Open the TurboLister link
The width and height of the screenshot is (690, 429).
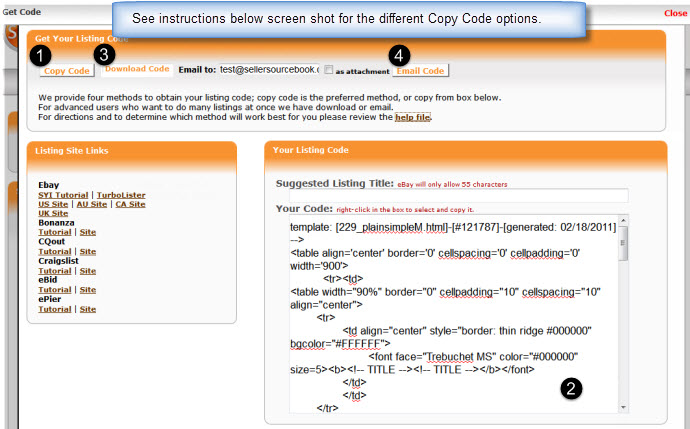121,195
